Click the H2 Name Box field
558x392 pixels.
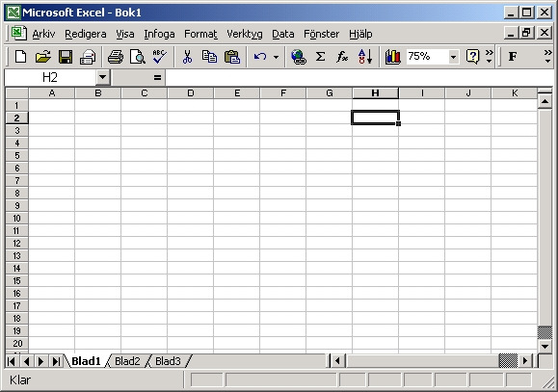coord(50,77)
